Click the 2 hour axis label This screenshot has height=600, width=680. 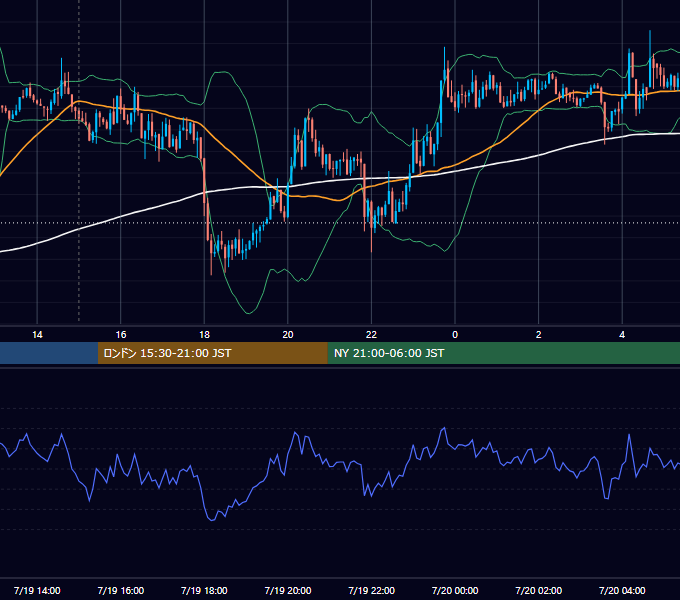[x=539, y=335]
